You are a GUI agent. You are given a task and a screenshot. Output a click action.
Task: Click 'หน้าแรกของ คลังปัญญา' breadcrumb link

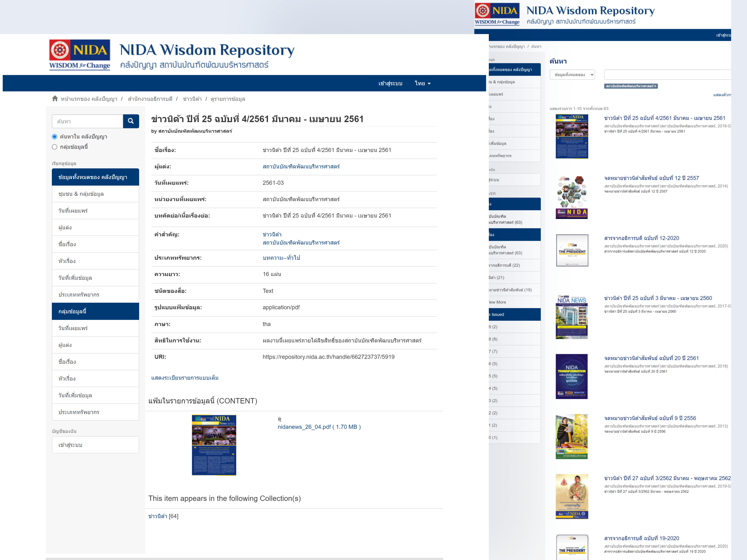(x=89, y=99)
